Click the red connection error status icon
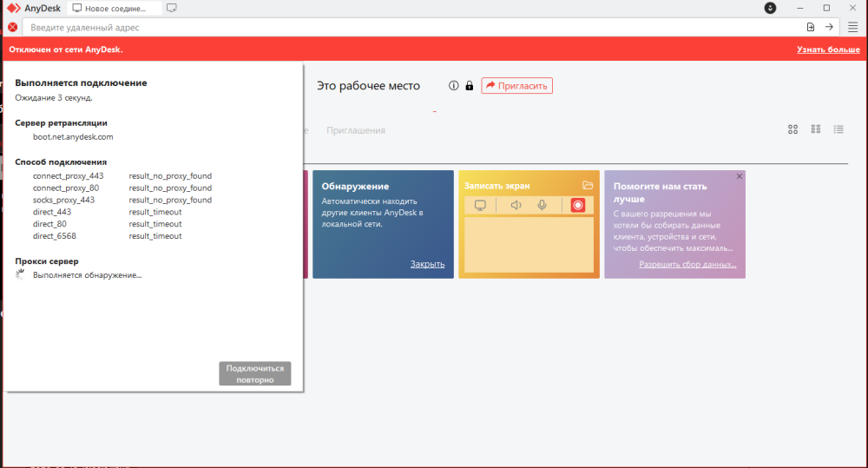The height and width of the screenshot is (468, 868). (x=13, y=27)
